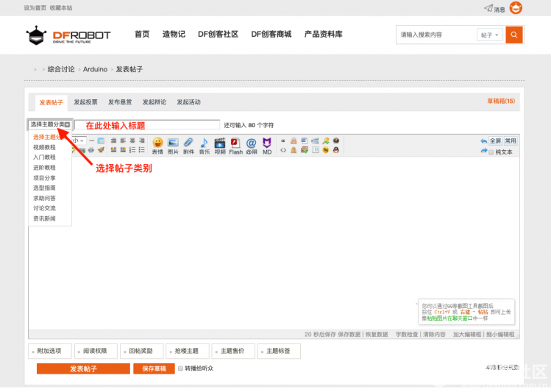Switch to the 发起辩论 tab
This screenshot has height=392, width=551.
coord(154,102)
